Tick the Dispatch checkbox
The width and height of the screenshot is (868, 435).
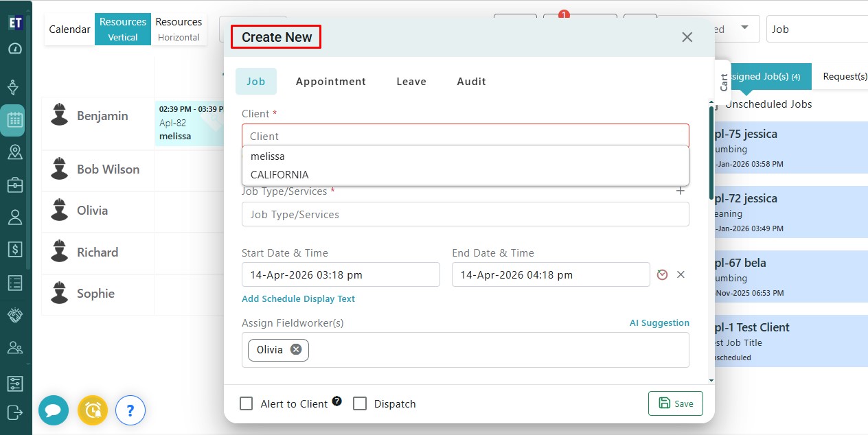(360, 403)
